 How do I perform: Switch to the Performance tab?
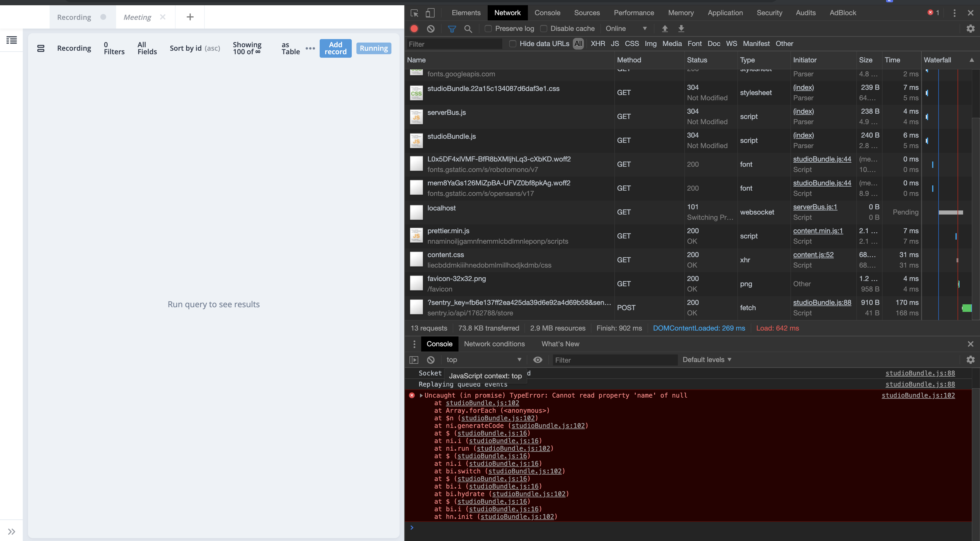(633, 13)
